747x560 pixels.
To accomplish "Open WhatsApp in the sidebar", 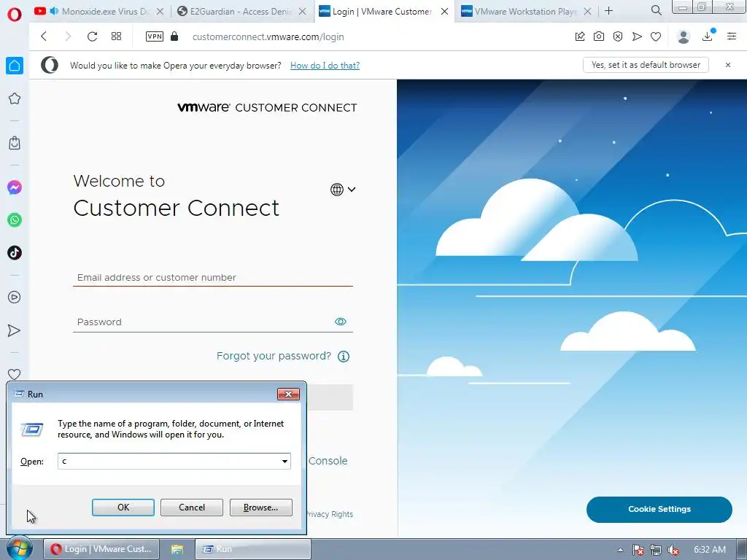I will point(15,220).
